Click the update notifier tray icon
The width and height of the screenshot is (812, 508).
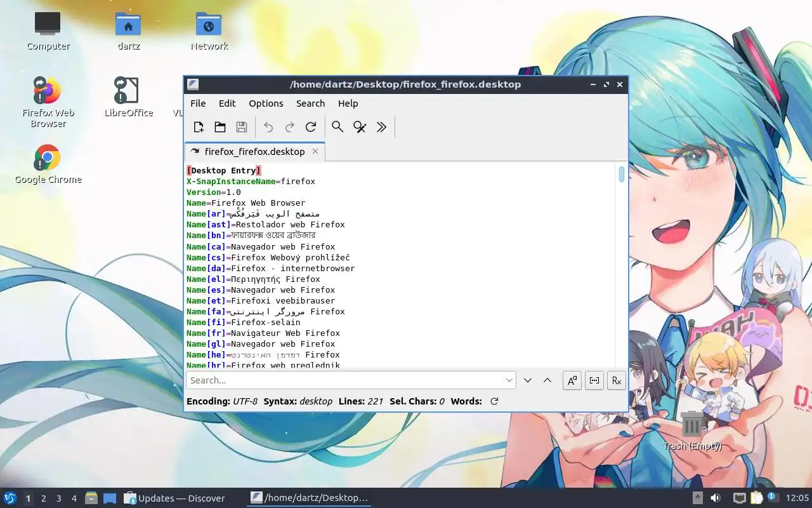coord(773,498)
